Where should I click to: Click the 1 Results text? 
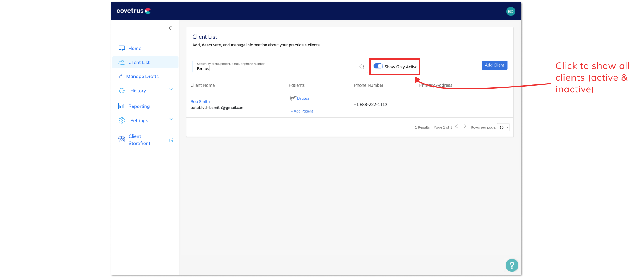click(x=422, y=127)
